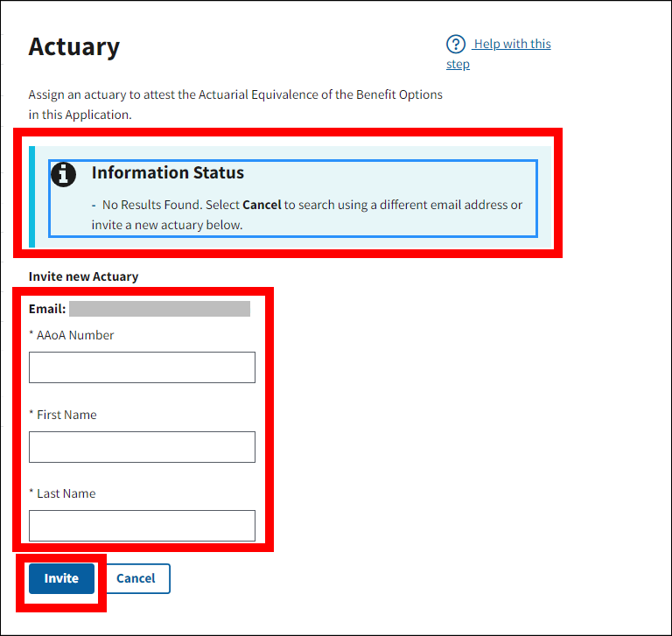Click the 'Invite new Actuary' section title

[x=83, y=276]
